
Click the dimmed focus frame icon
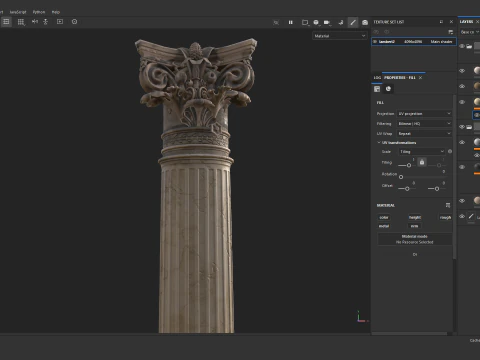276,22
